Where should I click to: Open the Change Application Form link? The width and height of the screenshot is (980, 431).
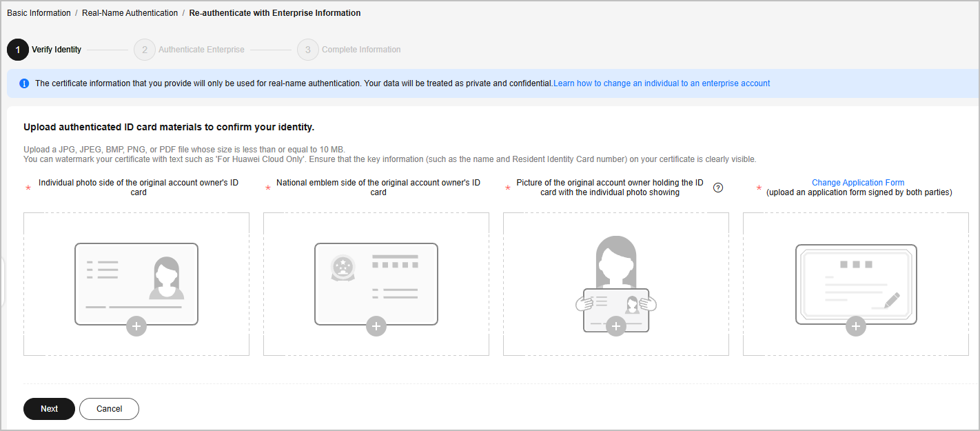coord(857,183)
